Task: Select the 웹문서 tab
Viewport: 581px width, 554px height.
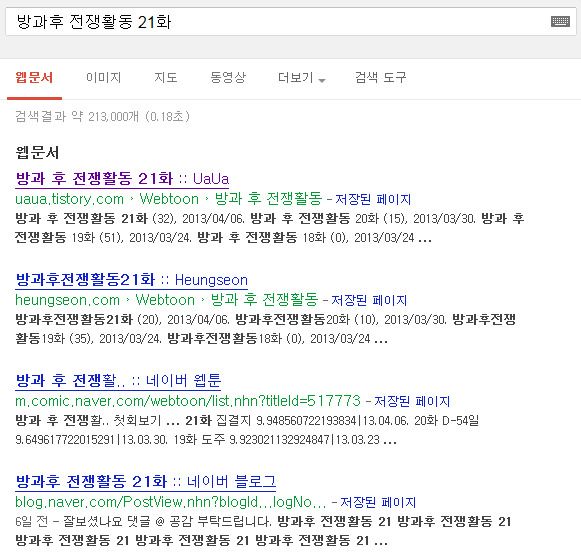Action: [34, 78]
